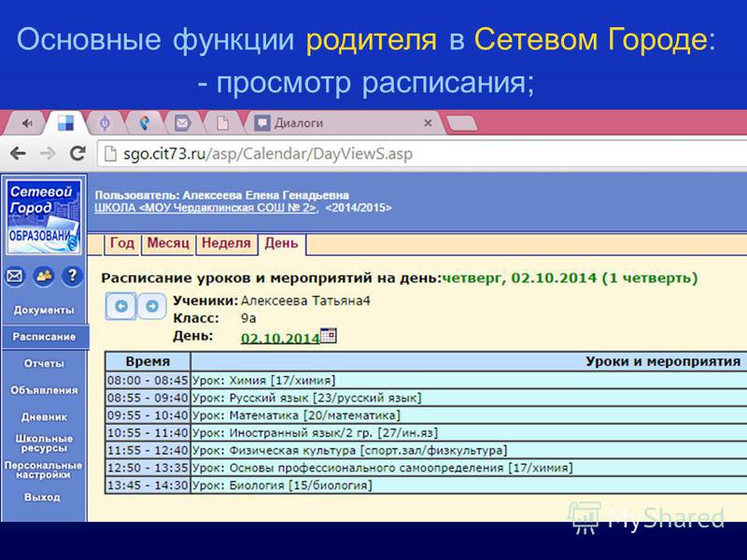Screen dimensions: 747x560
Task: Open help via the question mark icon
Action: click(73, 275)
